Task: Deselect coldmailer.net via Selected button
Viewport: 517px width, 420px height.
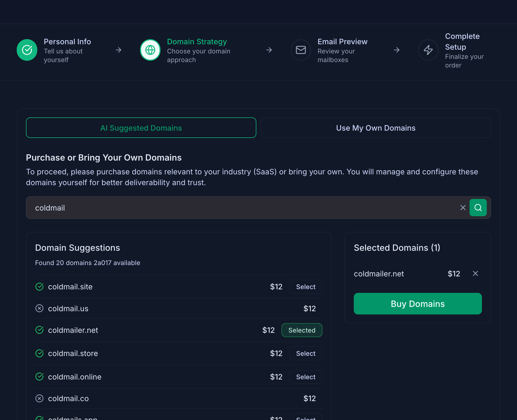Action: point(302,330)
